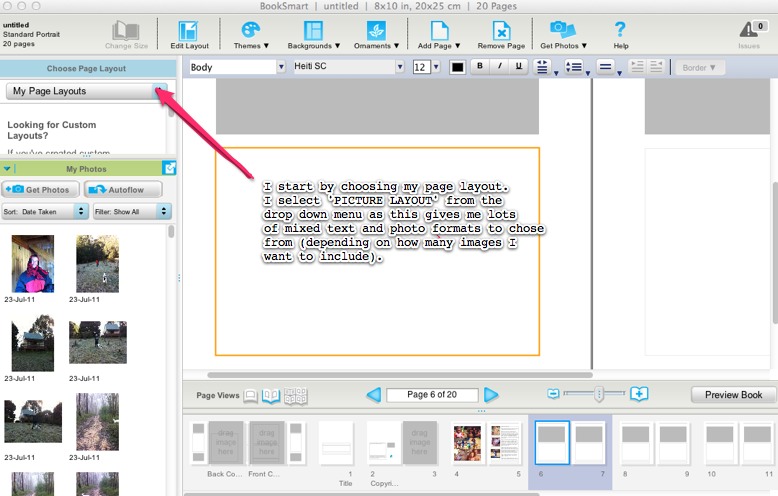The height and width of the screenshot is (496, 778).
Task: Toggle italic text formatting
Action: (500, 66)
